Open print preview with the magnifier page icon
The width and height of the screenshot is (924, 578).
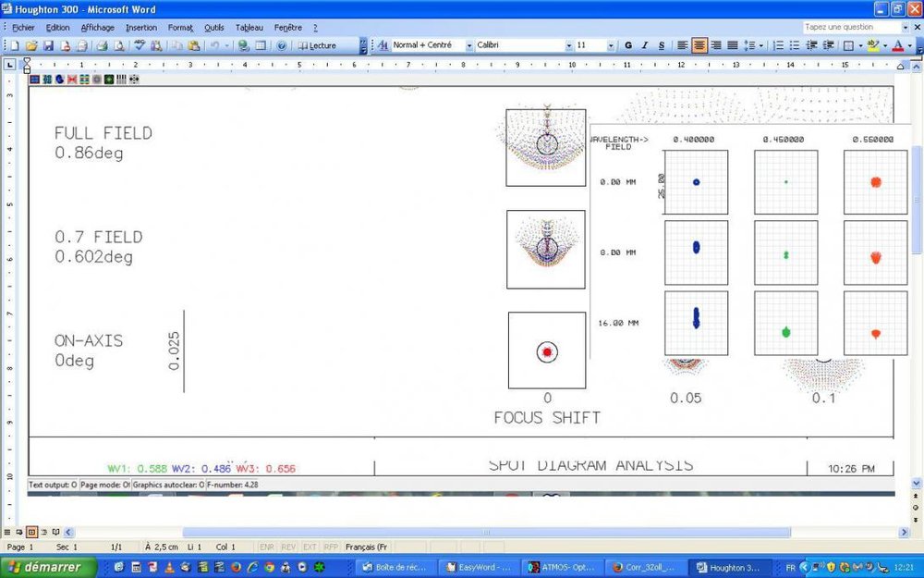(x=119, y=45)
